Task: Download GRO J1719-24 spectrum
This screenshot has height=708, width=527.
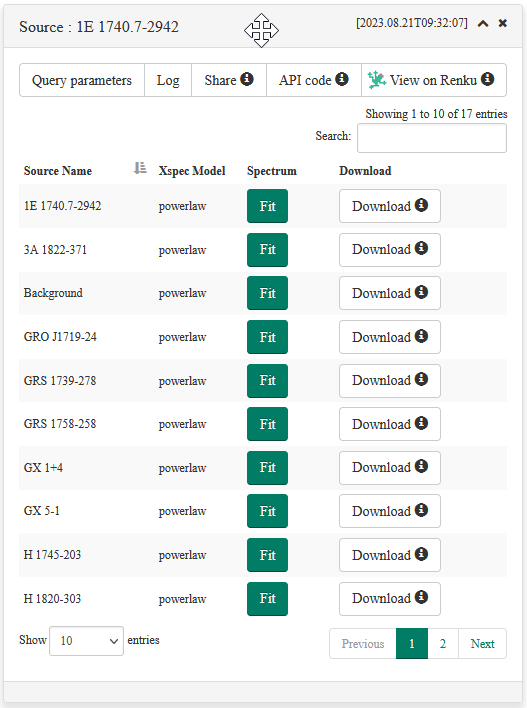Action: [390, 337]
